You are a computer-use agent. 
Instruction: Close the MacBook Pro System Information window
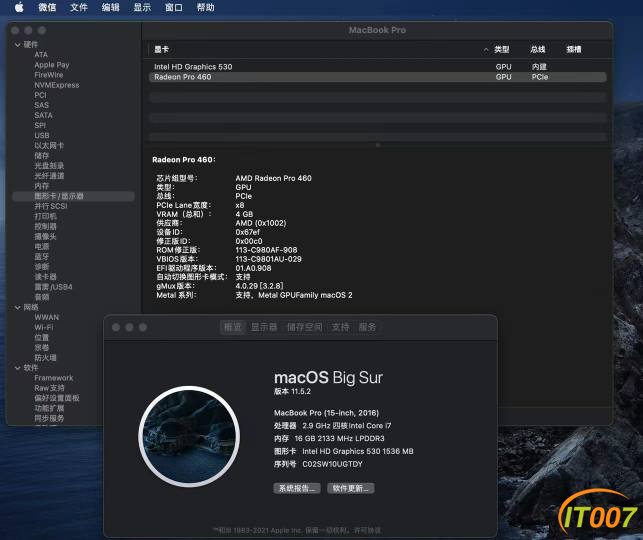click(x=15, y=30)
